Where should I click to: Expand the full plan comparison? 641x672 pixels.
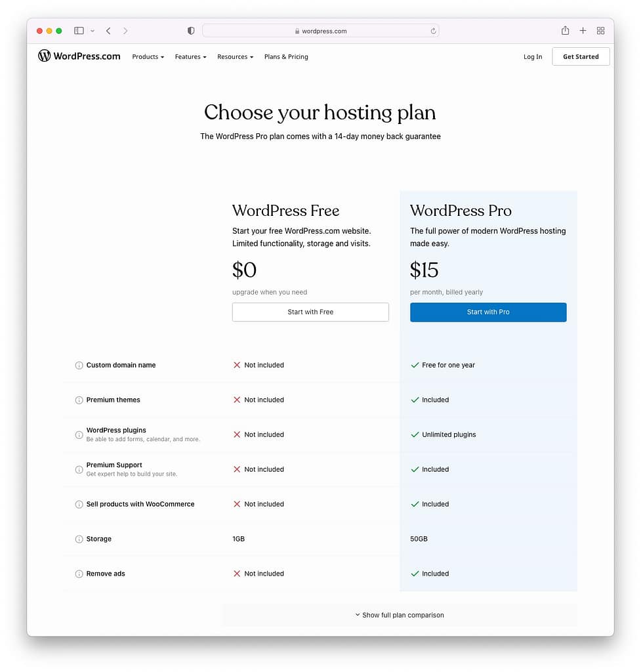400,615
